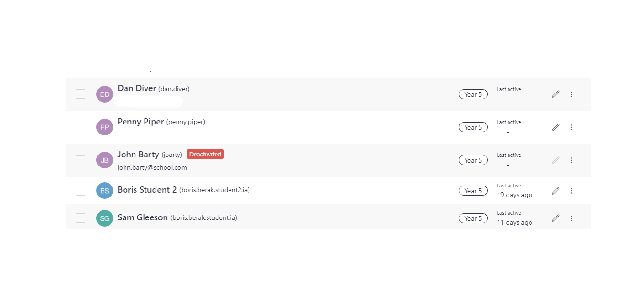This screenshot has width=644, height=300.
Task: Expand kebab menu for Sam Gleeson
Action: [x=571, y=218]
